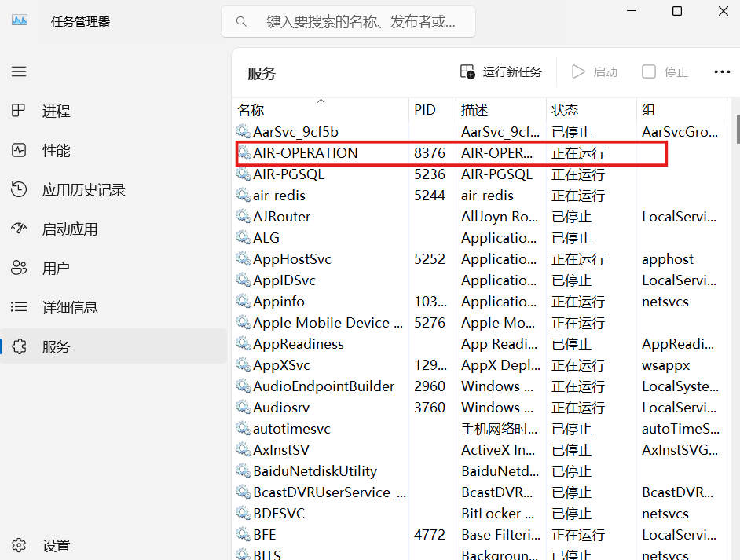Open Task Manager settings gear
The width and height of the screenshot is (740, 560).
[x=19, y=545]
